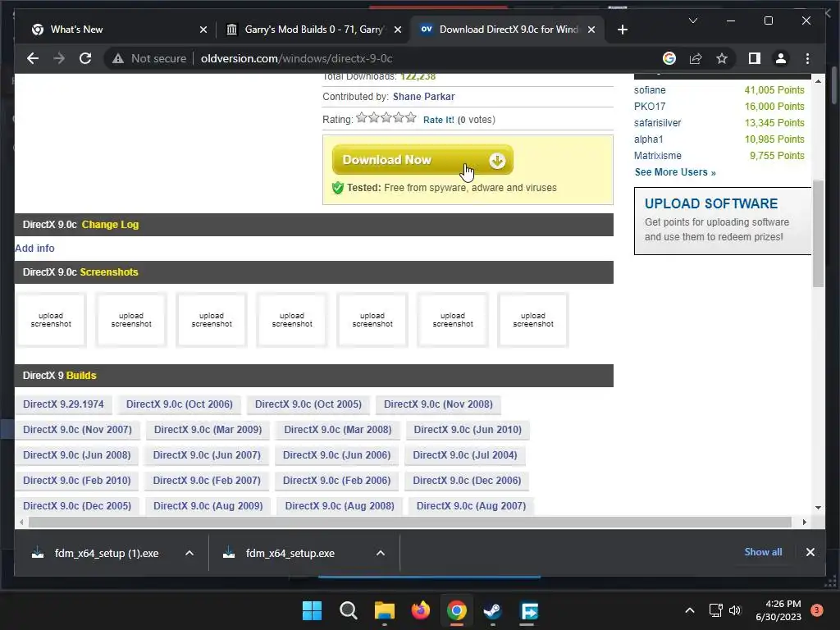Open the Windows Start menu
Image resolution: width=840 pixels, height=630 pixels.
click(x=312, y=610)
